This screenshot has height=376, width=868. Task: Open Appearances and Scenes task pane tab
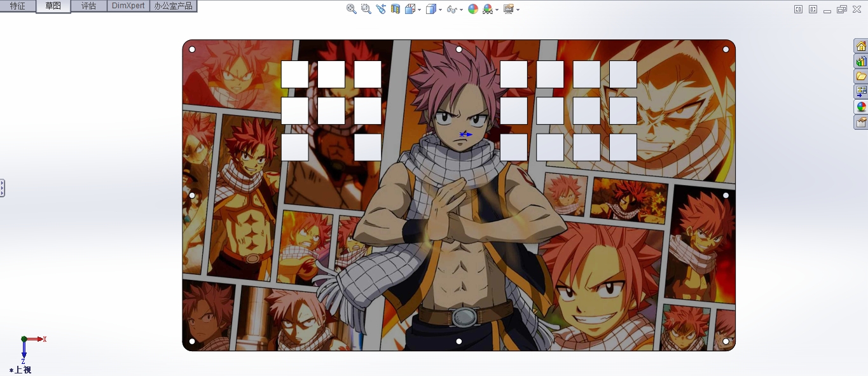pyautogui.click(x=861, y=107)
